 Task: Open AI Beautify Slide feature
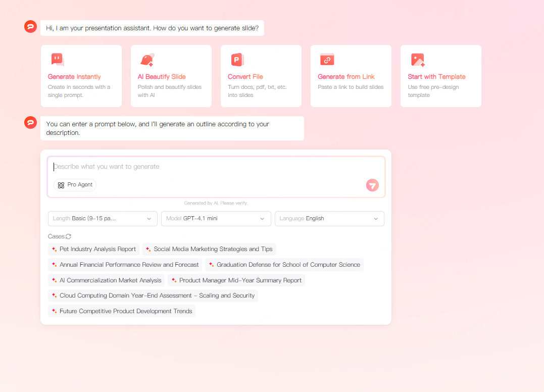pos(171,76)
